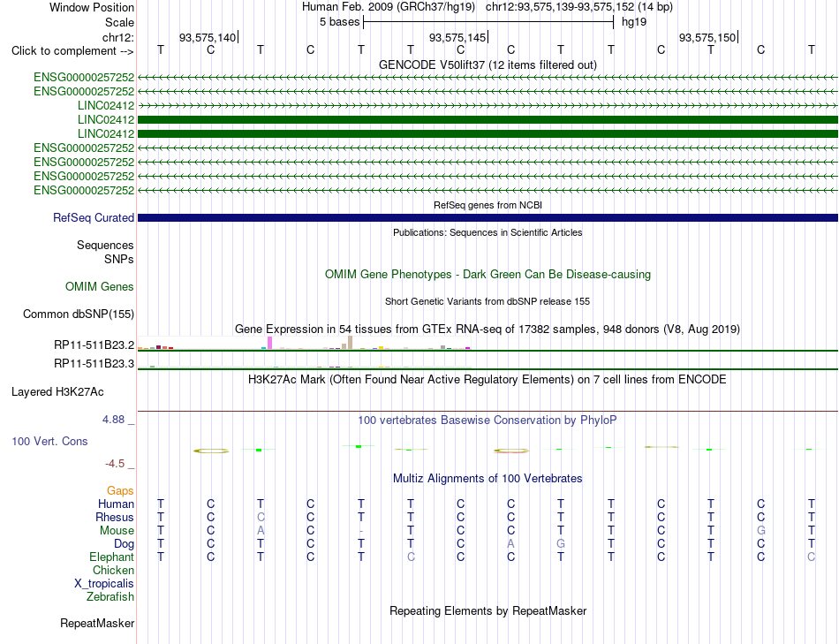Open 'GENCODE V50lift37 (12 items filtered out)' track title

tap(488, 64)
